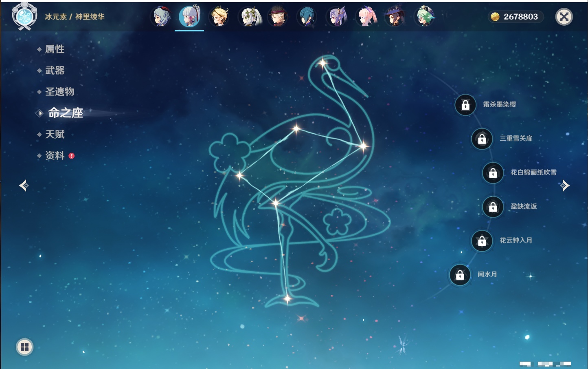Click the 花云钟入月 label
588x369 pixels.
[x=516, y=240]
